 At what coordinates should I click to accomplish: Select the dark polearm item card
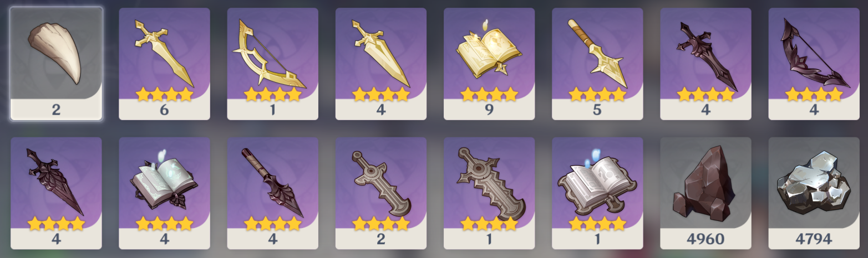(272, 193)
